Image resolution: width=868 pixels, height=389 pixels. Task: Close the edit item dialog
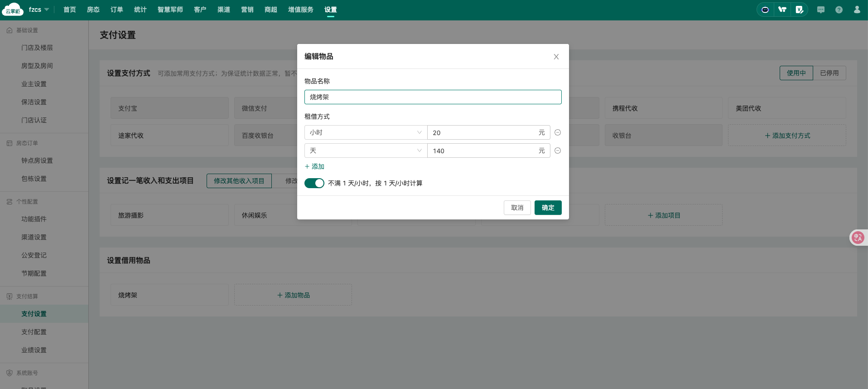point(556,57)
